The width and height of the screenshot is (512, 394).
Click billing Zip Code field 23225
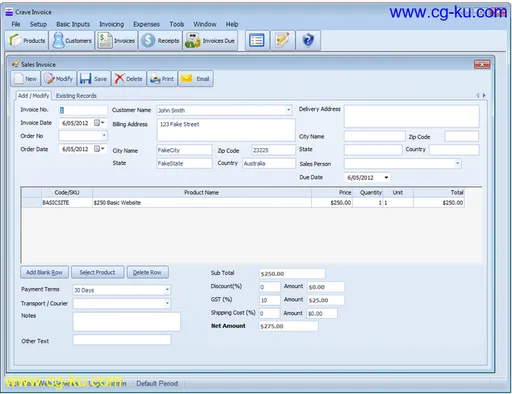(x=273, y=150)
